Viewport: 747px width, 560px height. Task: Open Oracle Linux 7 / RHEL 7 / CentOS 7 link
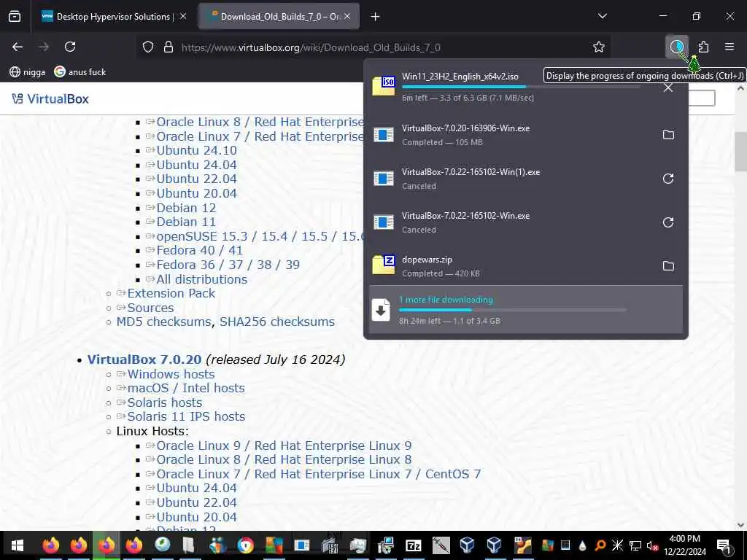tap(318, 474)
